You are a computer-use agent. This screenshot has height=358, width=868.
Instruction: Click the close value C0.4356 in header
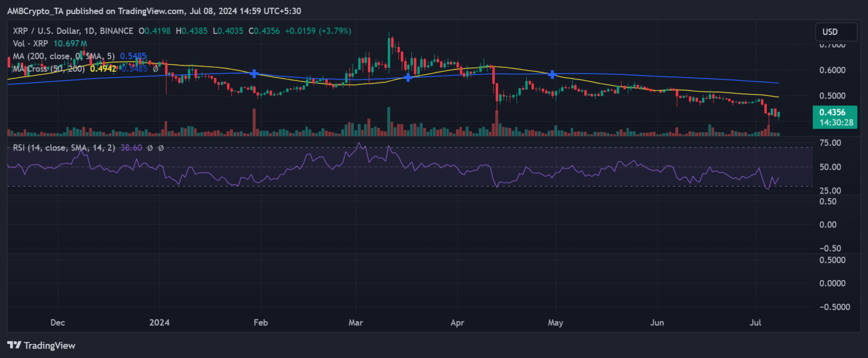(264, 31)
